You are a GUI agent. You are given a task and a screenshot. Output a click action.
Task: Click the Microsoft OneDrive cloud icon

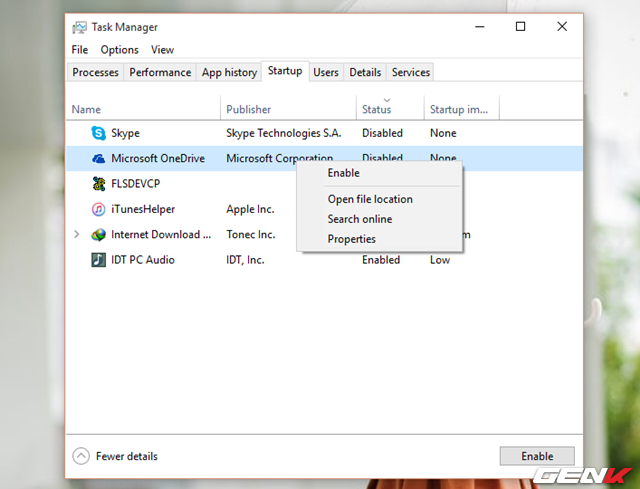98,158
